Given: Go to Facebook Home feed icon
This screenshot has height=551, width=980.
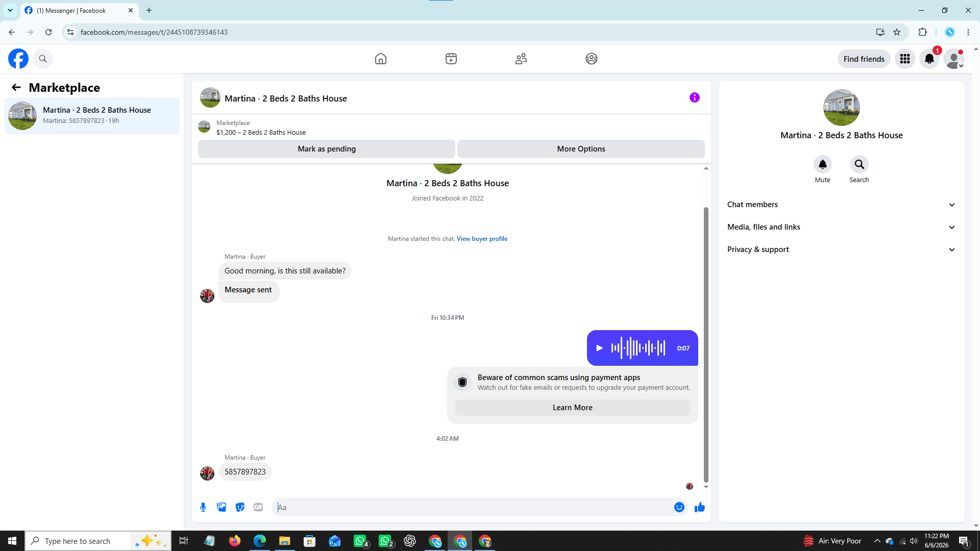Looking at the screenshot, I should (x=381, y=59).
